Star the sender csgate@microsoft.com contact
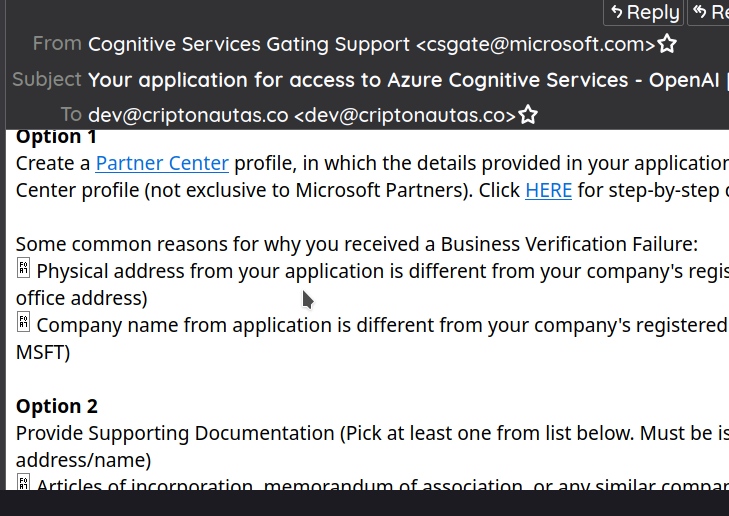729x516 pixels. point(667,44)
